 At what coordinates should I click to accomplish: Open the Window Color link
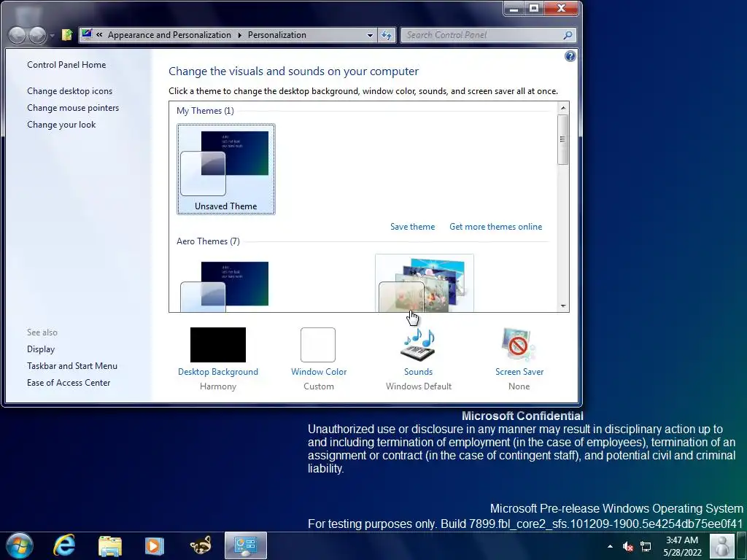(x=319, y=371)
